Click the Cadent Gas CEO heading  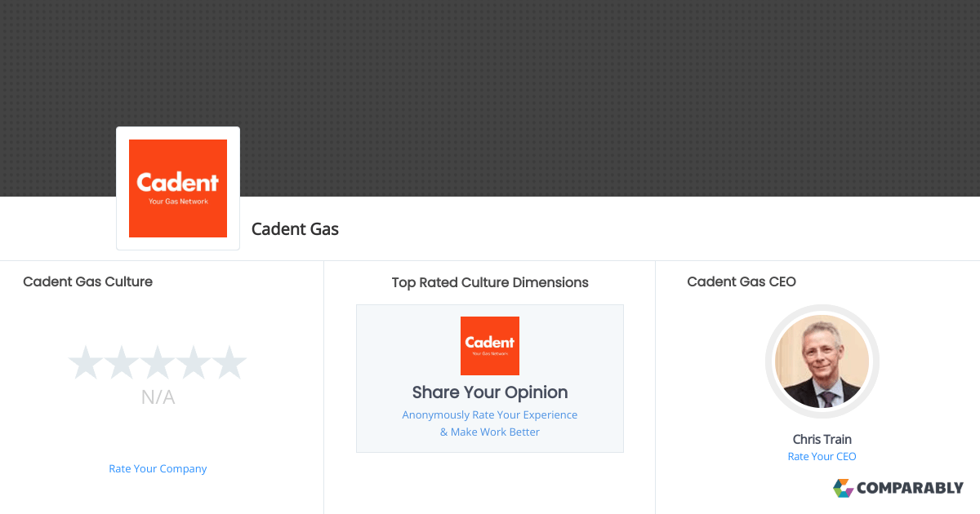tap(742, 281)
